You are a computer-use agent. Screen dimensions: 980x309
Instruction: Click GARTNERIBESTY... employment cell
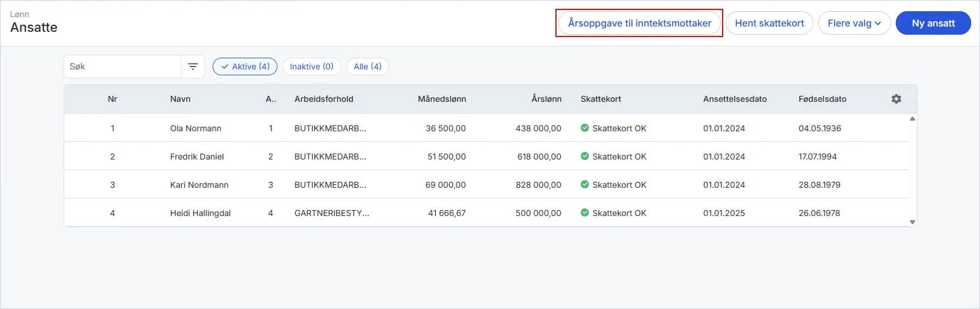(332, 213)
